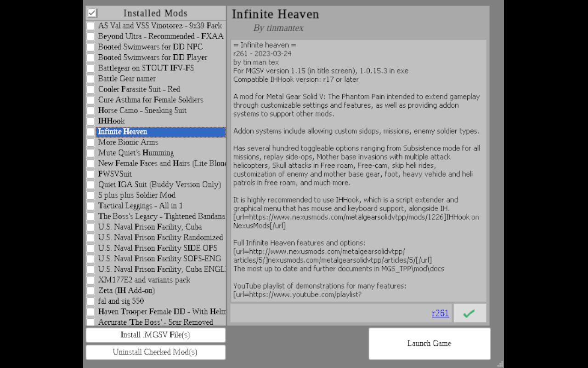Check The Boss's Legacy - Tightened Bandana box
Viewport: 588px width, 368px height.
[x=90, y=216]
